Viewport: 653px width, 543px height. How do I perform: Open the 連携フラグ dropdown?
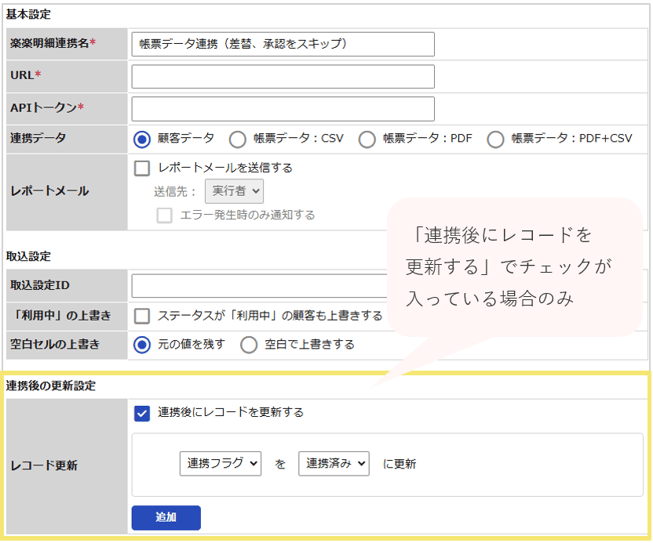click(220, 463)
